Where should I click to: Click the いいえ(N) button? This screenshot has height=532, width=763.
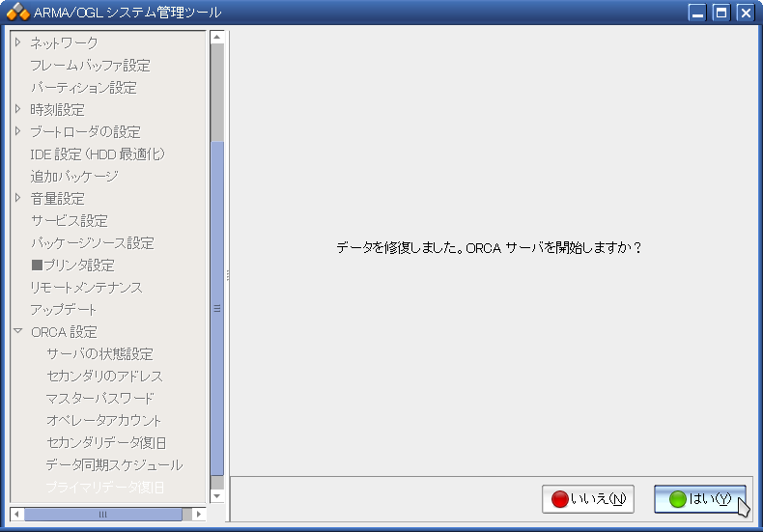point(588,499)
